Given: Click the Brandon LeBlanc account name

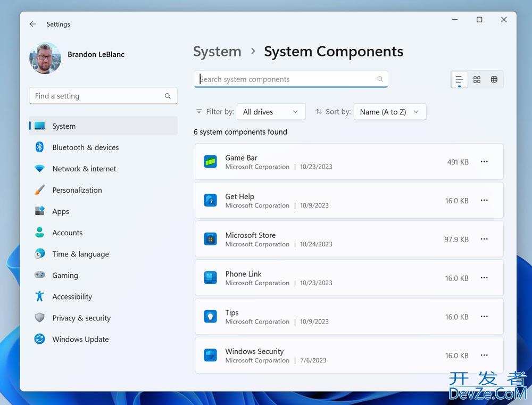Looking at the screenshot, I should click(x=96, y=54).
